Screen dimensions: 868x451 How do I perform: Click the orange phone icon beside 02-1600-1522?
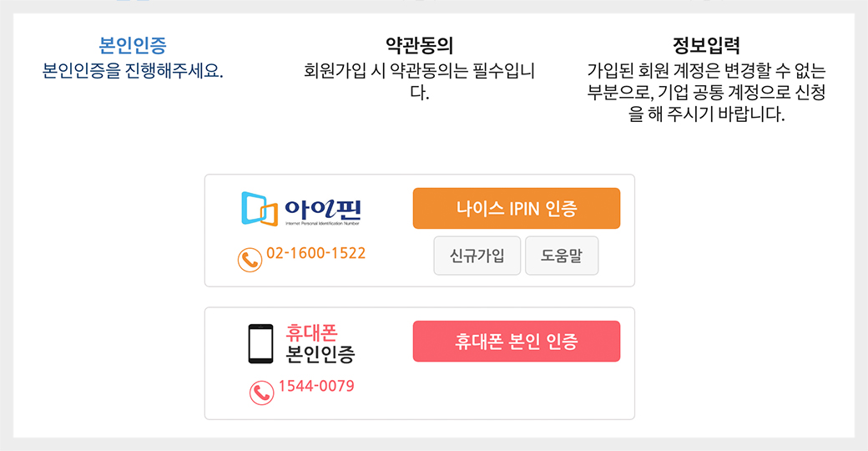point(250,260)
